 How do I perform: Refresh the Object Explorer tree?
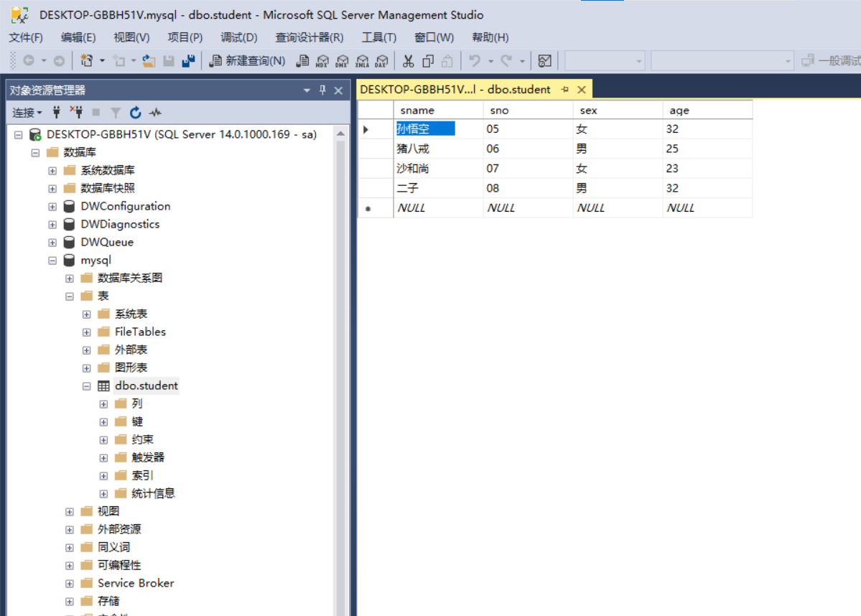136,113
